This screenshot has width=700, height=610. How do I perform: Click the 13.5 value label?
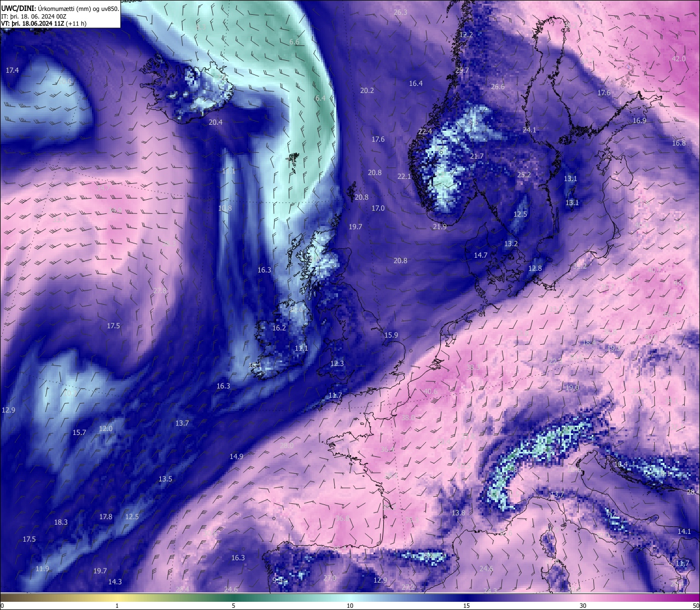click(165, 479)
